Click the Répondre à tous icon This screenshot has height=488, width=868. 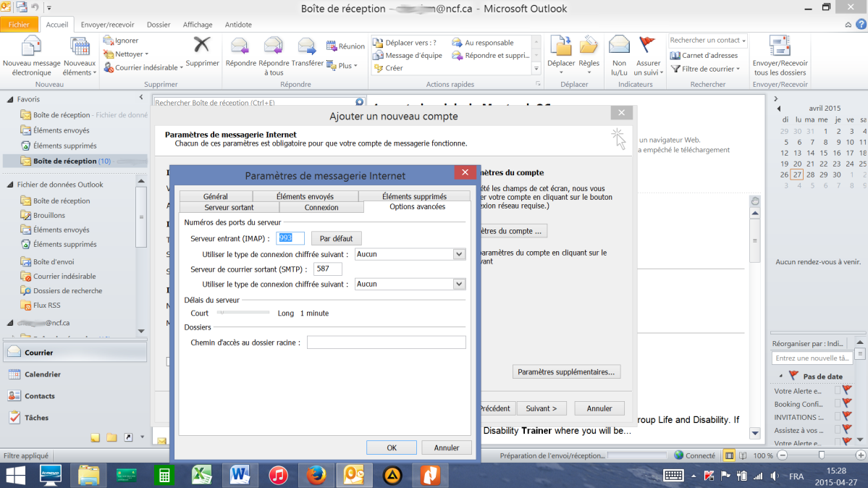pos(274,46)
